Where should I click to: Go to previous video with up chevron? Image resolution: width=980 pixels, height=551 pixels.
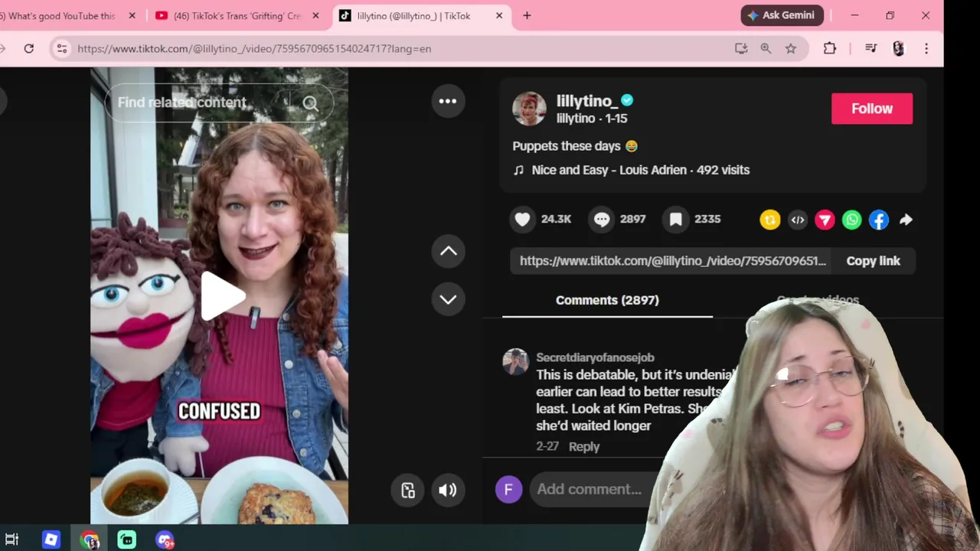448,251
